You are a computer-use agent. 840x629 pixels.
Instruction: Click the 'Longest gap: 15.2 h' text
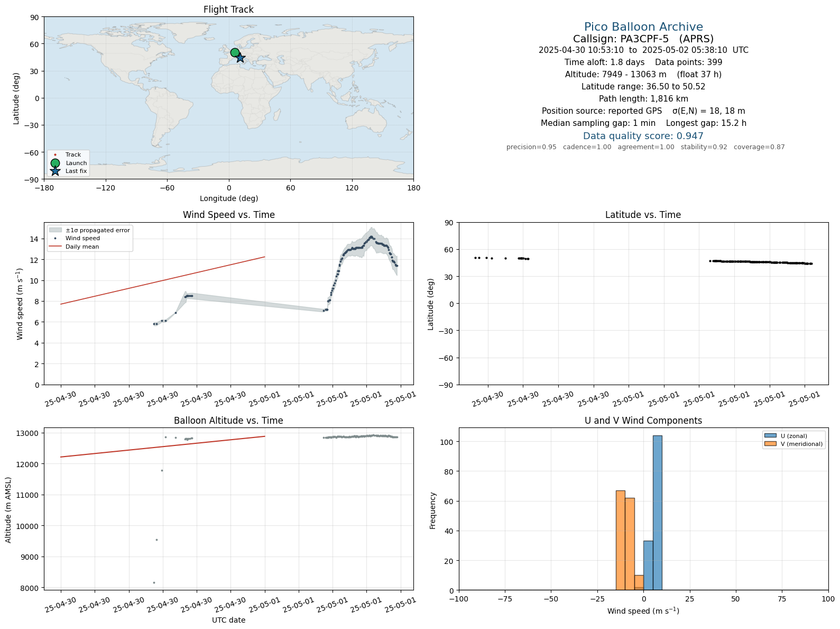pyautogui.click(x=706, y=123)
